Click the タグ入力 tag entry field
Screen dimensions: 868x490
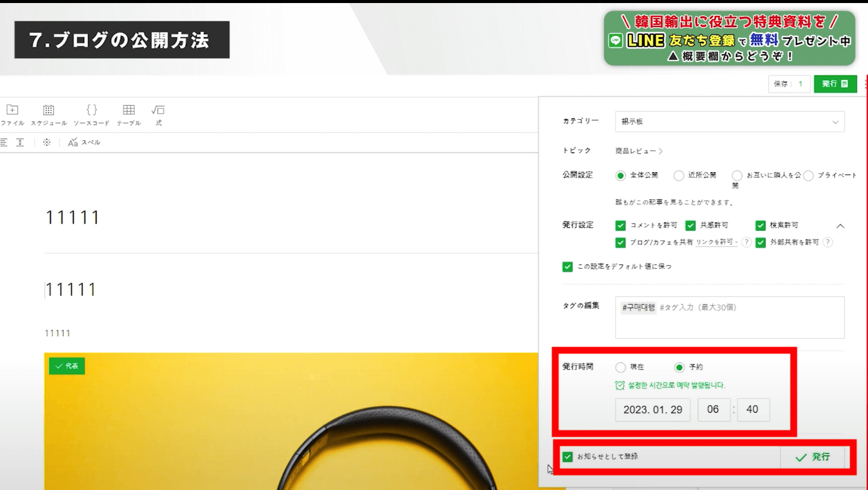[x=730, y=317]
